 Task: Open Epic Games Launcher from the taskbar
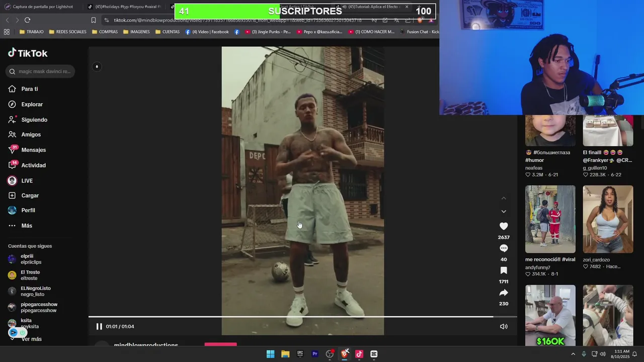tap(300, 354)
